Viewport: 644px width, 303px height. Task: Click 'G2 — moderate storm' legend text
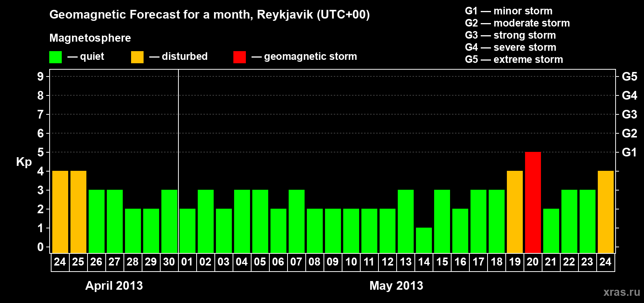(517, 23)
